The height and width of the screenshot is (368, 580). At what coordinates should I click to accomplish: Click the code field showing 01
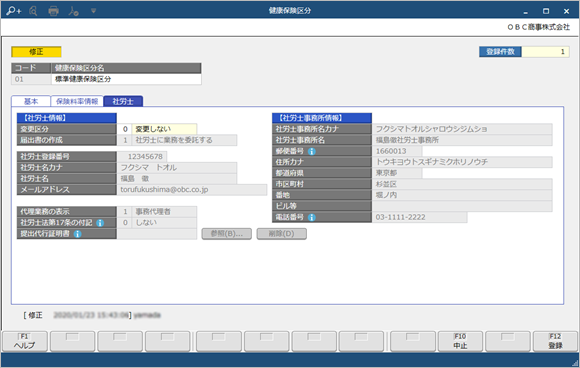31,79
